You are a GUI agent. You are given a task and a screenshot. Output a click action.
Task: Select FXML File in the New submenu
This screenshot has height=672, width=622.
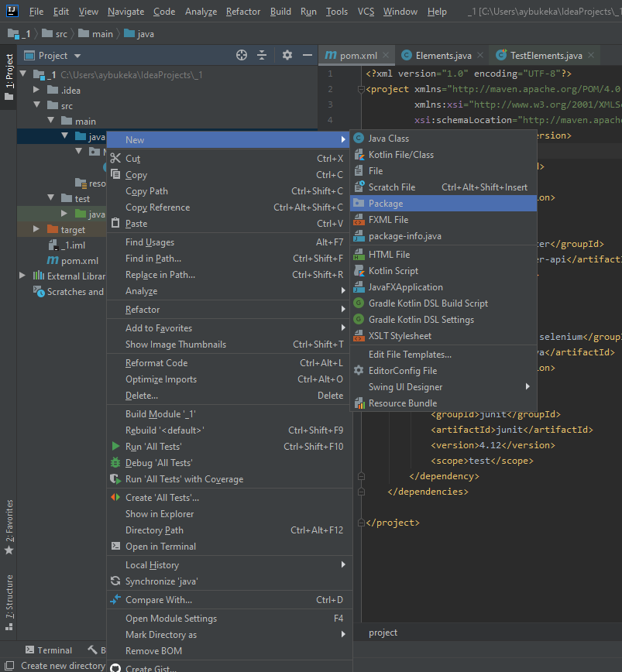pos(443,220)
